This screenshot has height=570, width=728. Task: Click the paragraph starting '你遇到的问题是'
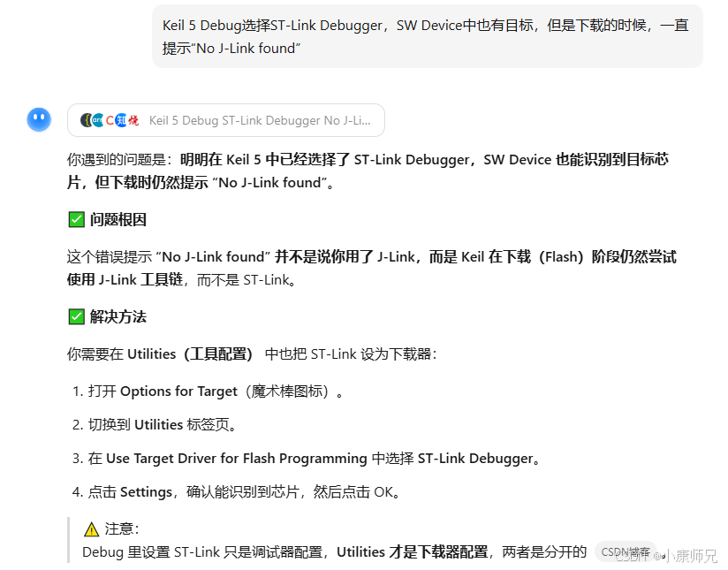pos(368,171)
